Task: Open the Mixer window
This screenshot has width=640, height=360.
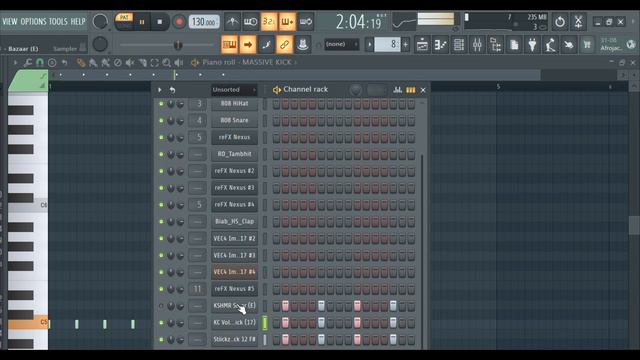Action: (x=477, y=44)
